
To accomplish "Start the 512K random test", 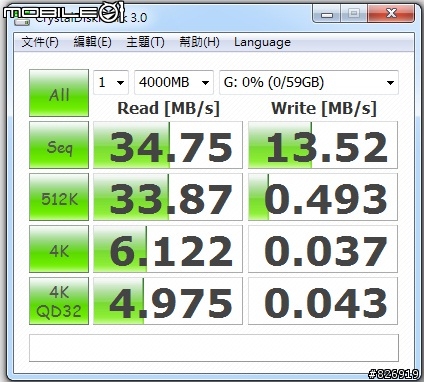I will point(59,197).
